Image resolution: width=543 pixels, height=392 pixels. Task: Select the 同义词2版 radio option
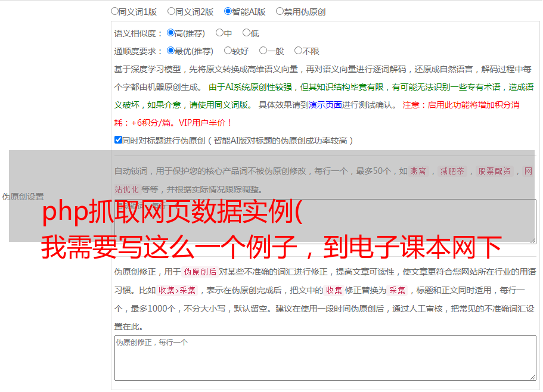pyautogui.click(x=171, y=11)
